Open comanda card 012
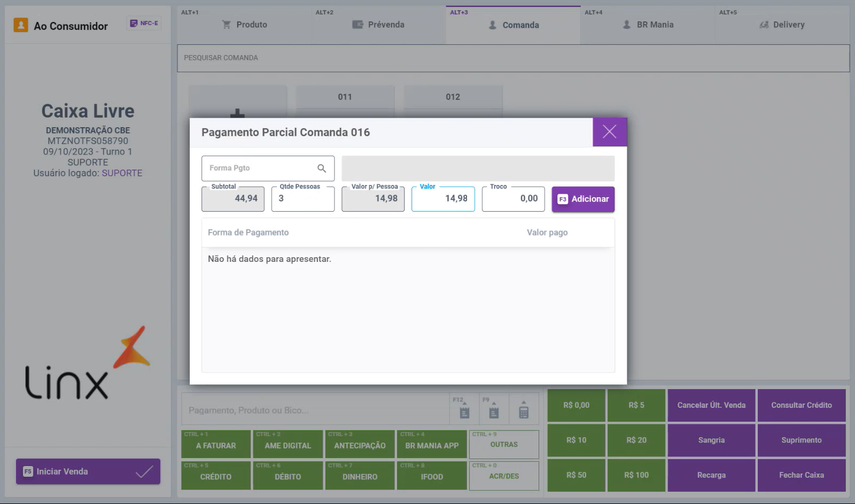 (453, 102)
